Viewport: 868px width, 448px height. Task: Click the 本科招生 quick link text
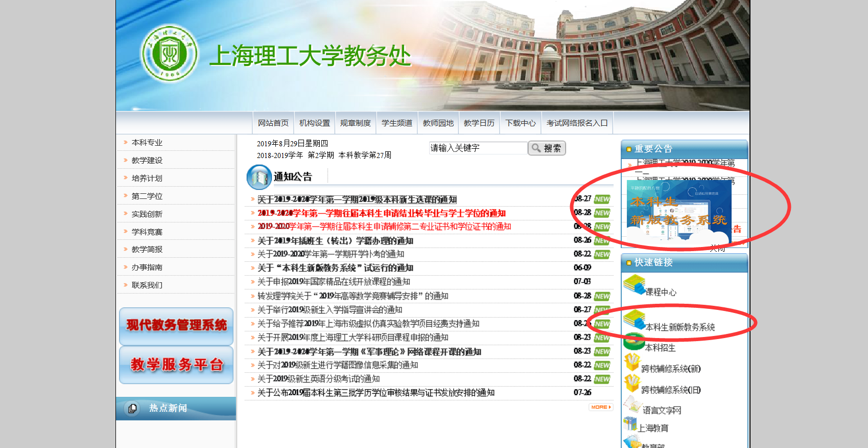click(660, 348)
